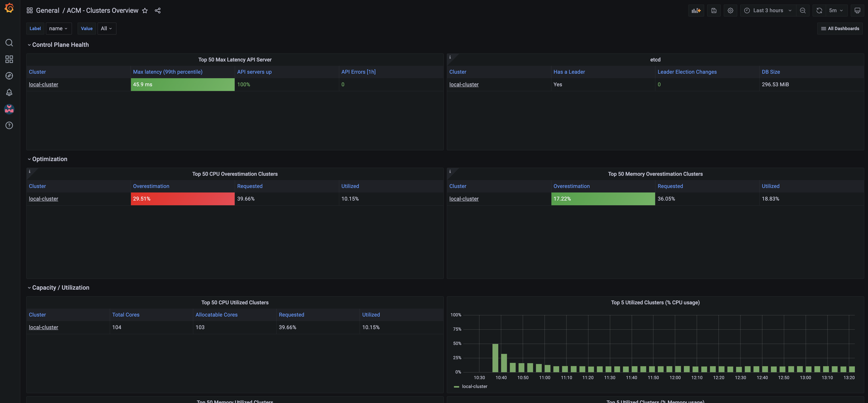Click the green 17.22% overestimation cell
The height and width of the screenshot is (403, 868).
coord(603,199)
